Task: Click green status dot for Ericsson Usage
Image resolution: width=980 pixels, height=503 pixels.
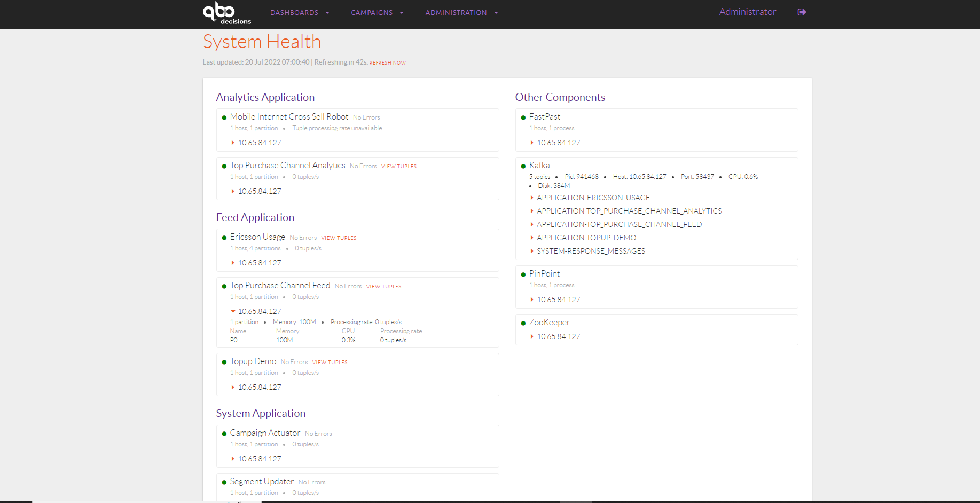Action: tap(224, 238)
